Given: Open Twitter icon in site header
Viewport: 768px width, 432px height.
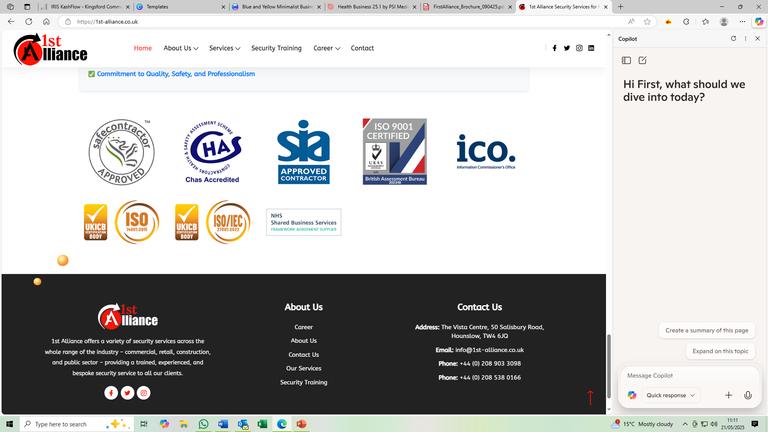Looking at the screenshot, I should point(567,48).
